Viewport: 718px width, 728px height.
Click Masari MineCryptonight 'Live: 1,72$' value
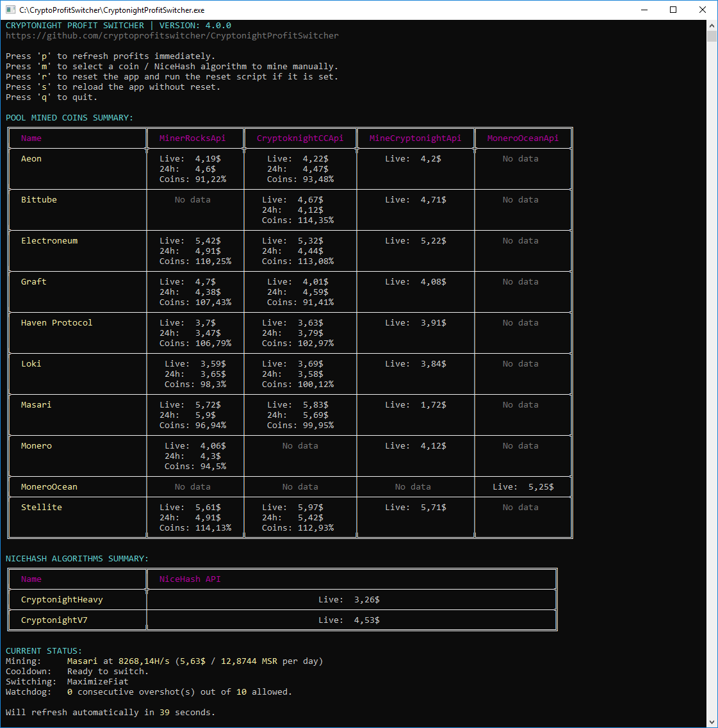[416, 404]
